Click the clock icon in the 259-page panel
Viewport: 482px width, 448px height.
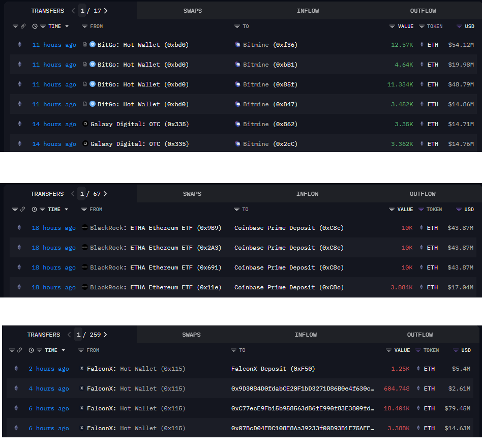[31, 350]
